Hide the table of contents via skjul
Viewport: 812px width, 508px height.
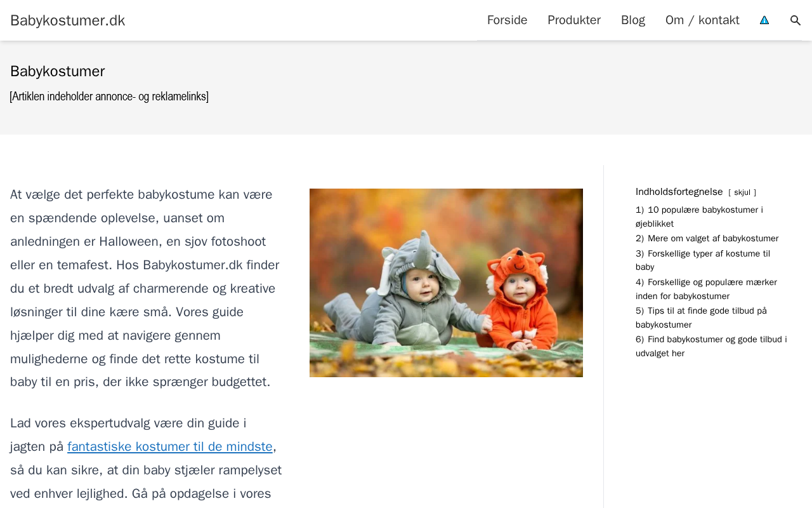(742, 192)
